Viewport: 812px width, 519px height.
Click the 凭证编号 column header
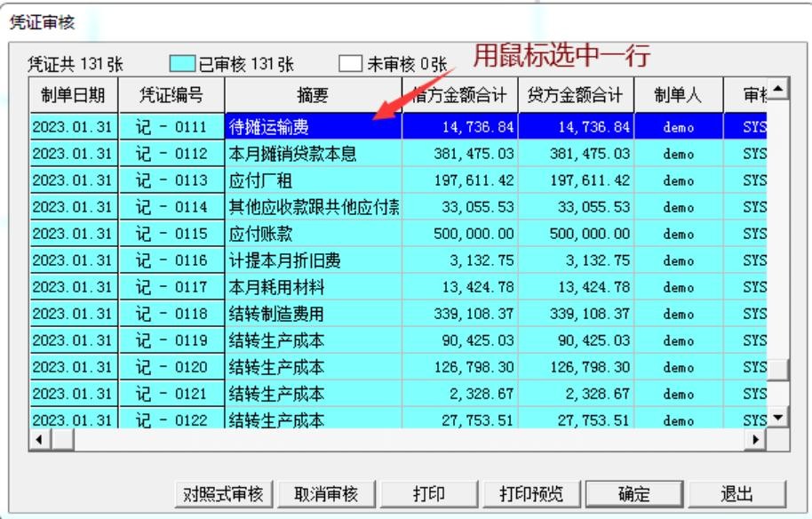(x=171, y=95)
